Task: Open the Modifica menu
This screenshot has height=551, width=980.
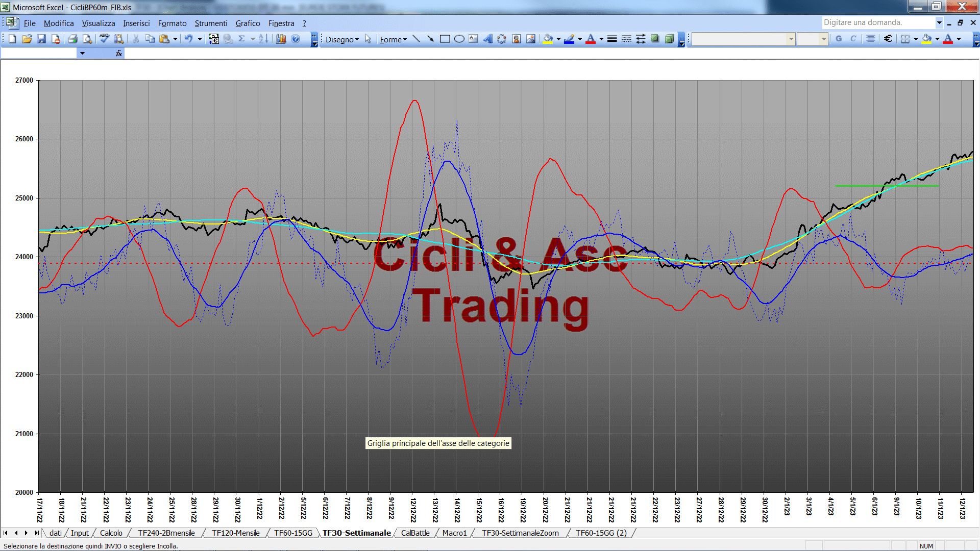Action: (59, 23)
